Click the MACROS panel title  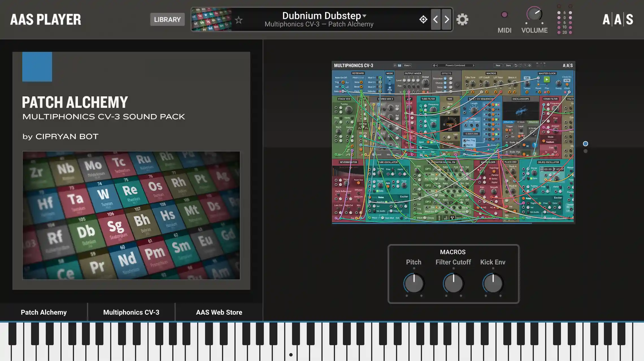[x=453, y=252]
